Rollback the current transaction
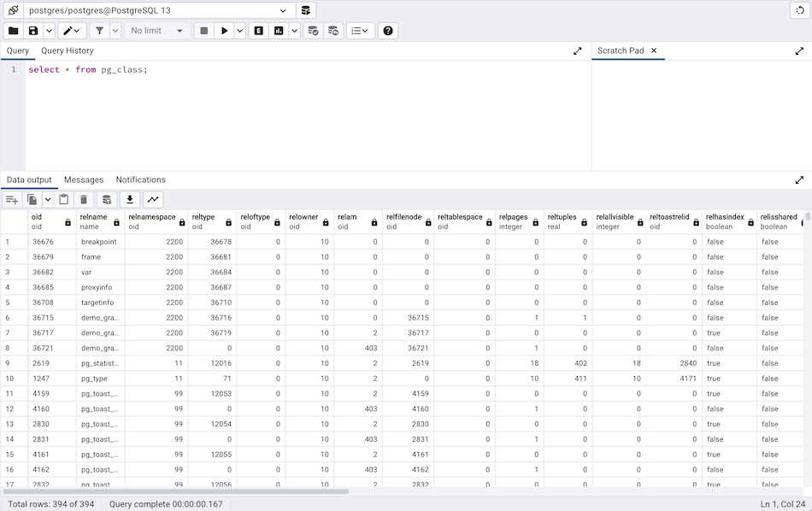 333,30
